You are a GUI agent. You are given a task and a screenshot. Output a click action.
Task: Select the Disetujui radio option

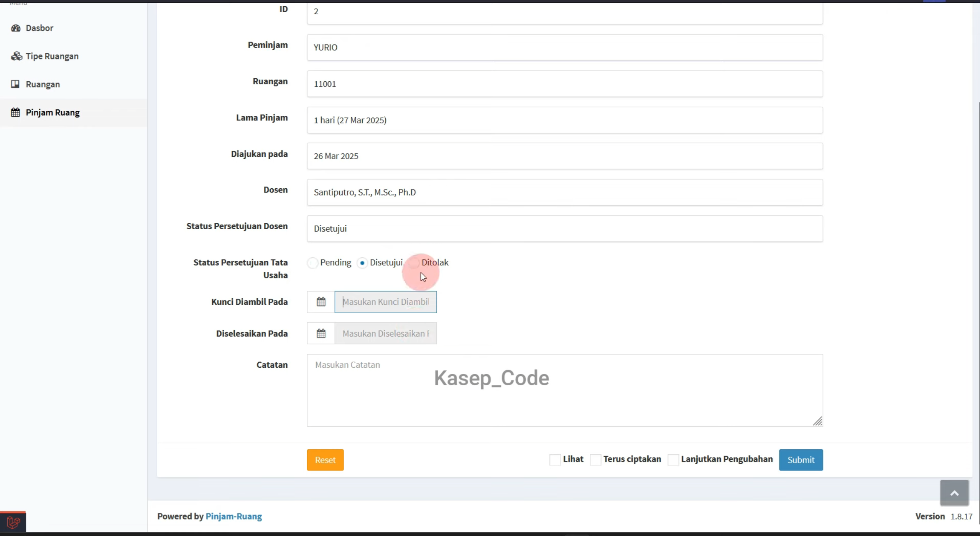(x=362, y=263)
